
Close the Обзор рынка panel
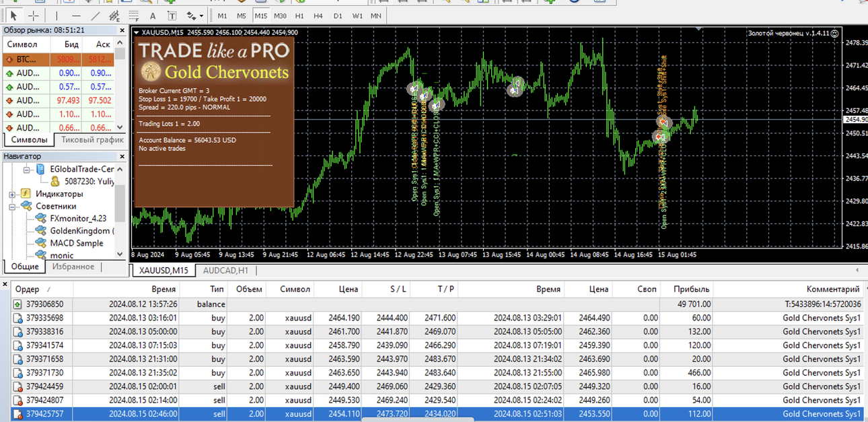(x=122, y=30)
